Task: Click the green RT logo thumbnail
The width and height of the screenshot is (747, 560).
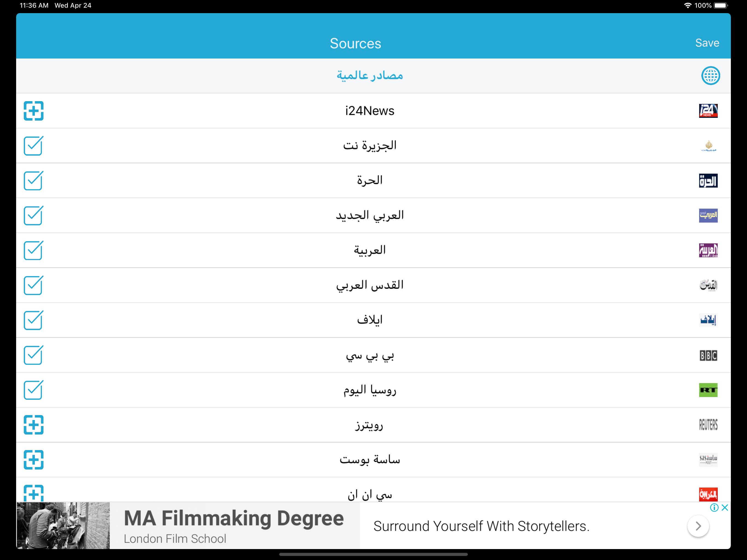Action: click(708, 390)
